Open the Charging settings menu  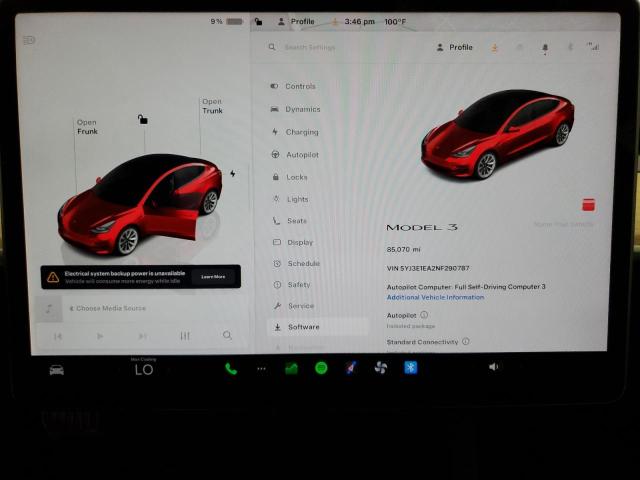[x=295, y=132]
